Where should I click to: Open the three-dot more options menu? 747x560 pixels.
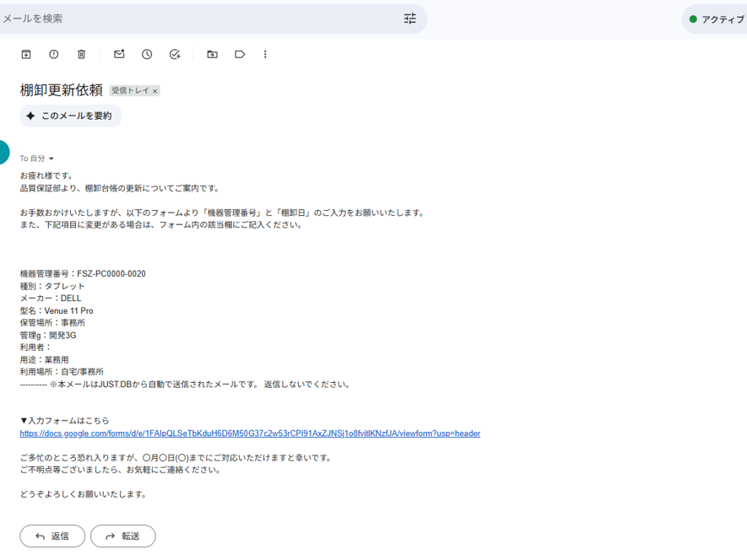(x=265, y=54)
